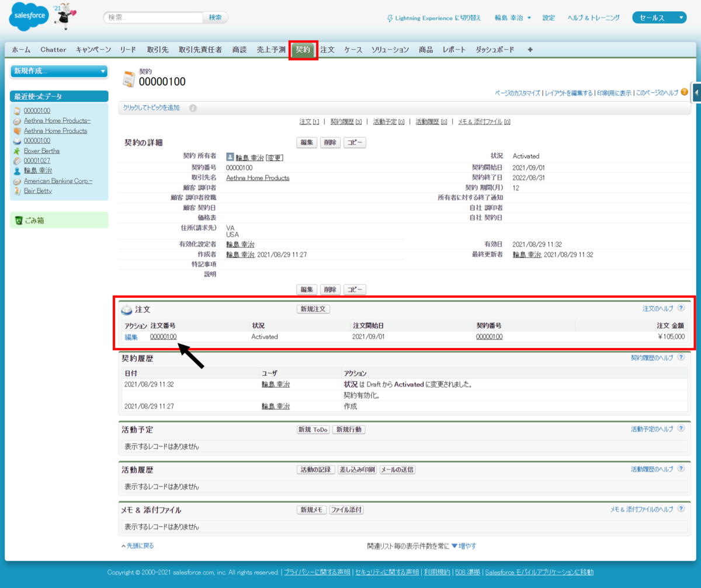Click the top 削除 button in contract details
This screenshot has height=588, width=701.
click(330, 142)
